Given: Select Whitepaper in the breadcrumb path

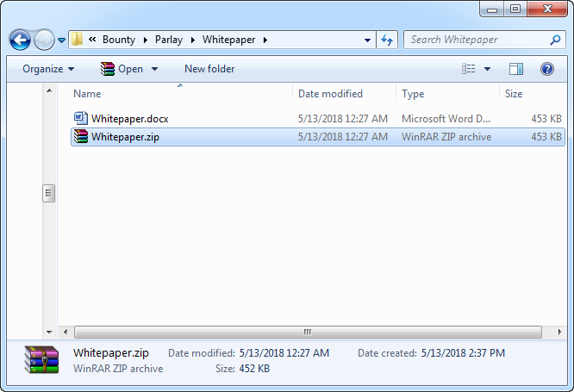Looking at the screenshot, I should point(228,40).
